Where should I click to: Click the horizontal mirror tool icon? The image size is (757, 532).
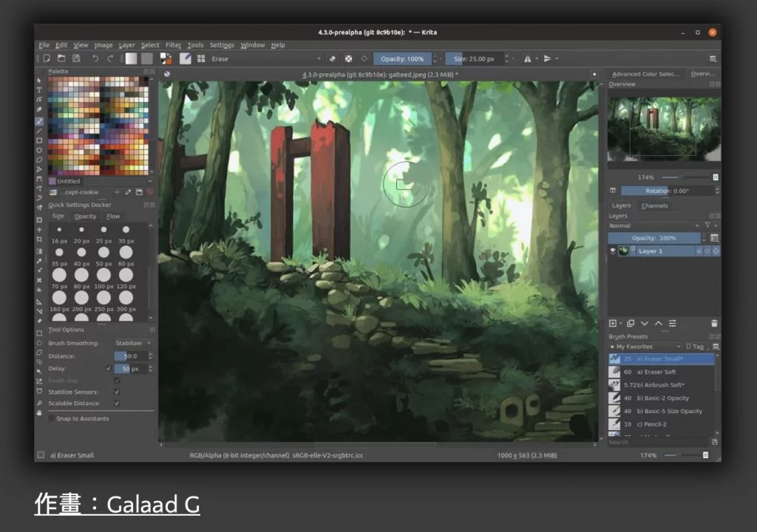coord(527,58)
